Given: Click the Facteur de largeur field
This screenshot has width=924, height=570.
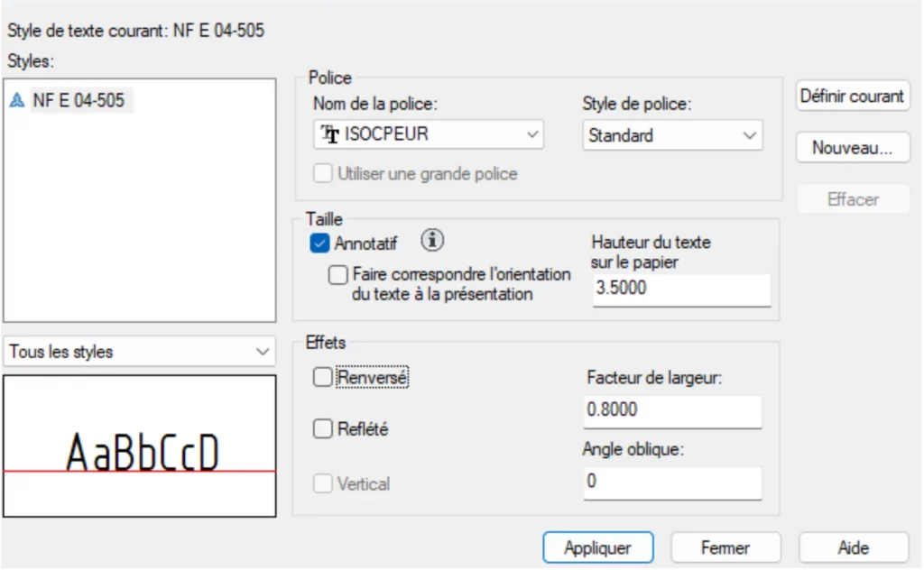Looking at the screenshot, I should (671, 410).
